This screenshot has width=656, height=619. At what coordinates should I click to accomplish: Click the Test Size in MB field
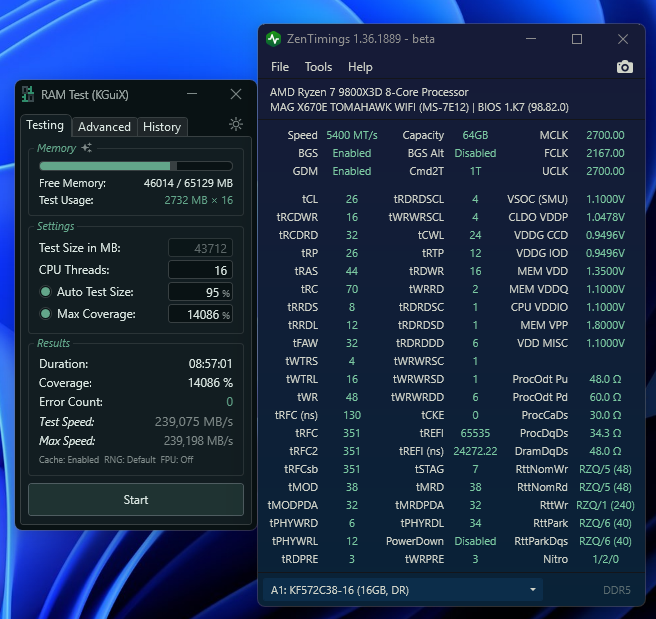tap(200, 248)
